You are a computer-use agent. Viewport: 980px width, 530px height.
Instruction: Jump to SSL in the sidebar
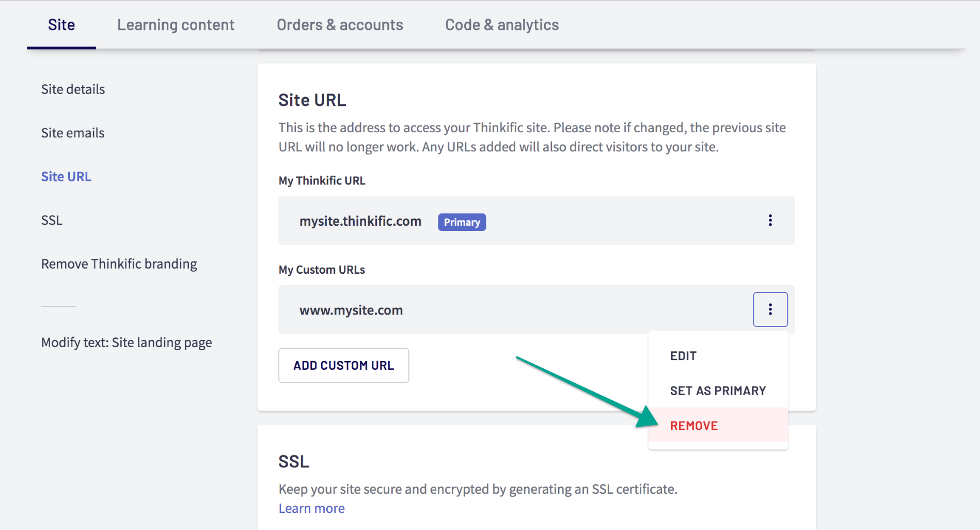[x=52, y=221]
